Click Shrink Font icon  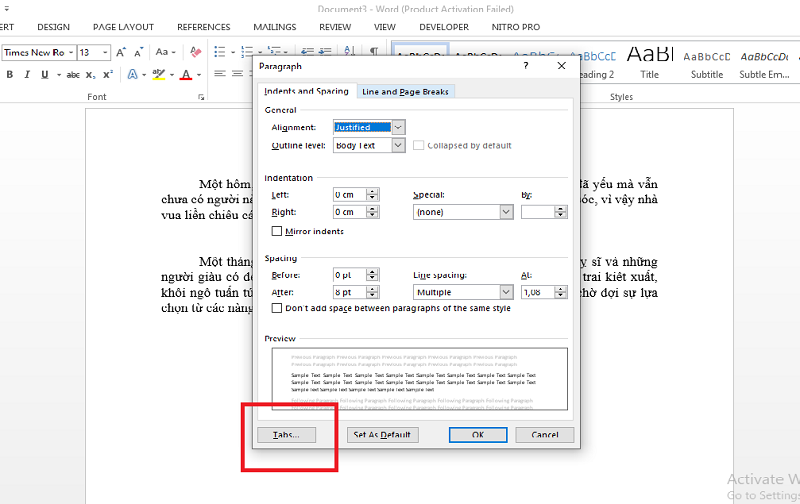[x=138, y=52]
